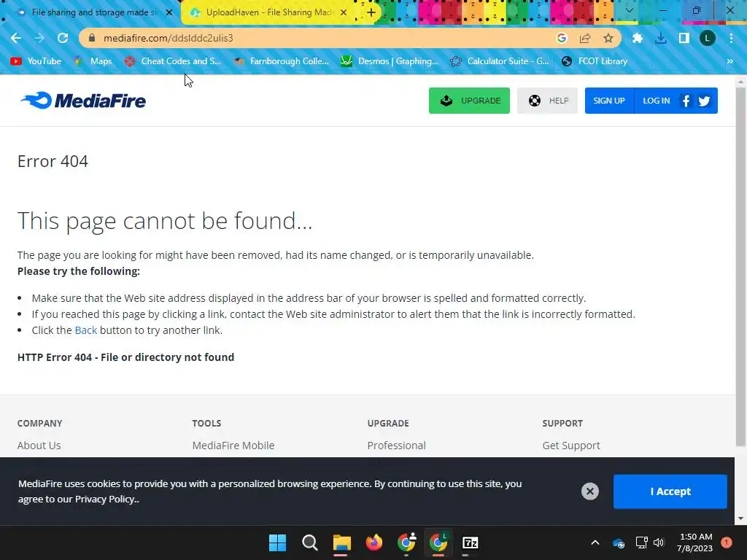This screenshot has height=560, width=747.
Task: Click SIGN UP button
Action: (609, 101)
